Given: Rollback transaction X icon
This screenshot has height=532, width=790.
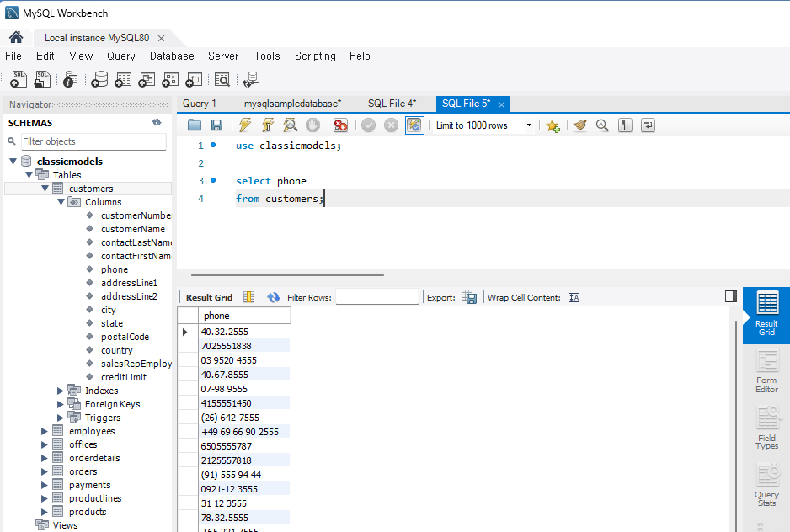Looking at the screenshot, I should pos(391,125).
